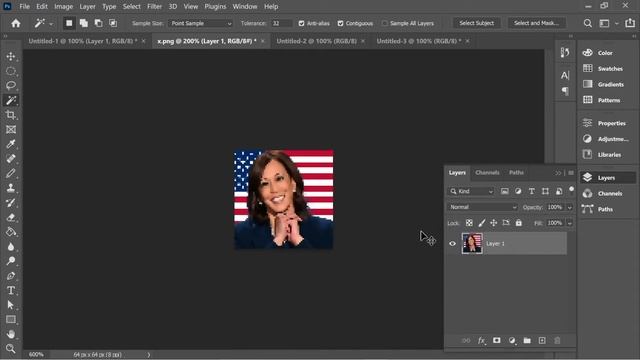The image size is (640, 360).
Task: Open Sample Size dropdown
Action: pos(200,23)
